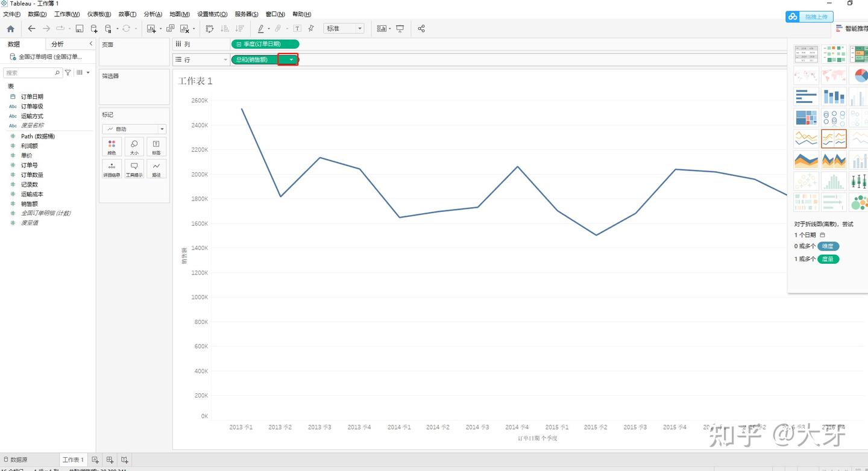Open the Size mark card
The image size is (868, 471).
(134, 147)
